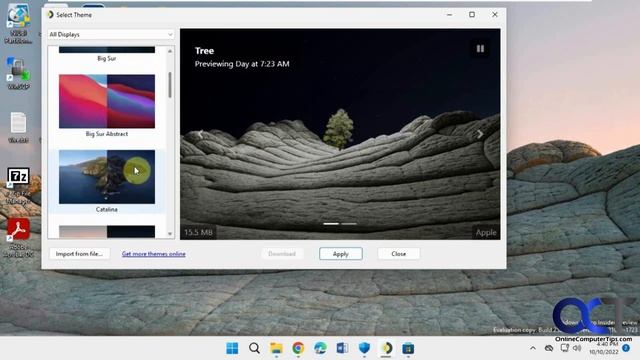Image resolution: width=640 pixels, height=360 pixels.
Task: Click WinDynamicDesktop icon on taskbar
Action: pyautogui.click(x=386, y=348)
